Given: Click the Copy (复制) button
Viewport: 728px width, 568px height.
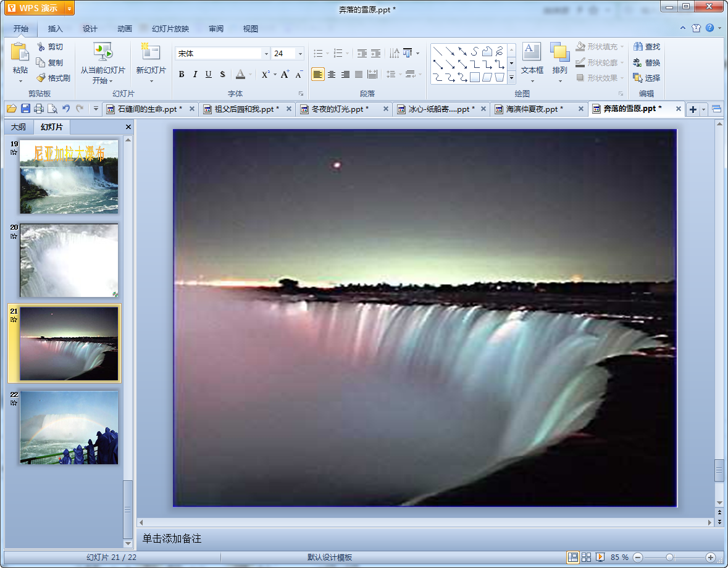Looking at the screenshot, I should tap(49, 63).
